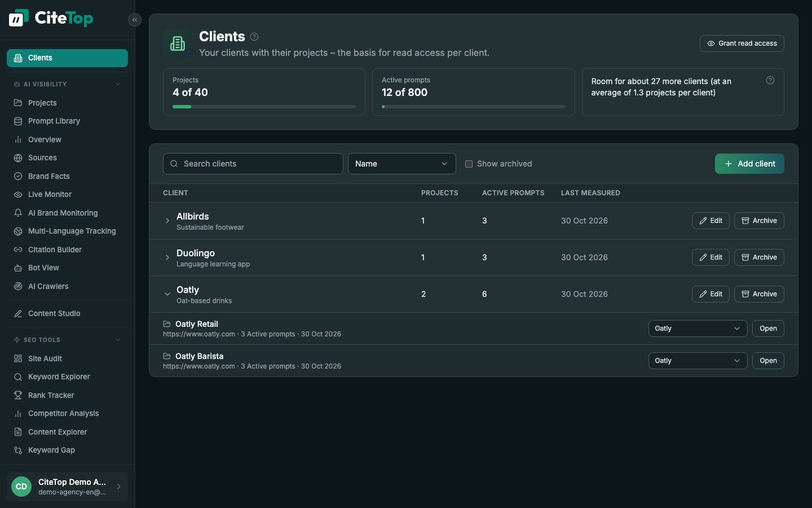Open the account menu chevron
Screen dimensions: 812x508
click(118, 487)
